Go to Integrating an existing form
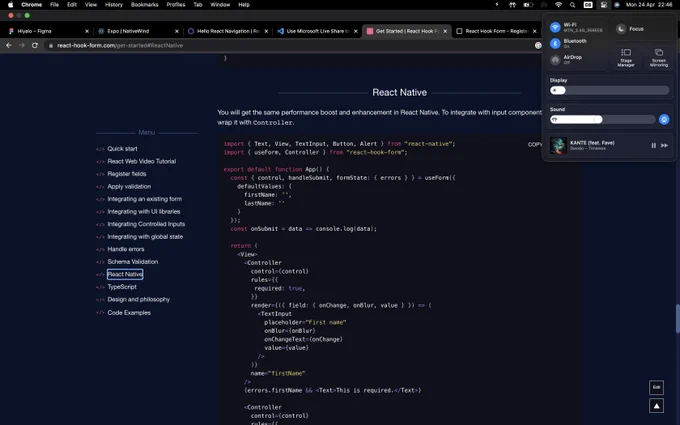680x425 pixels. 144,199
